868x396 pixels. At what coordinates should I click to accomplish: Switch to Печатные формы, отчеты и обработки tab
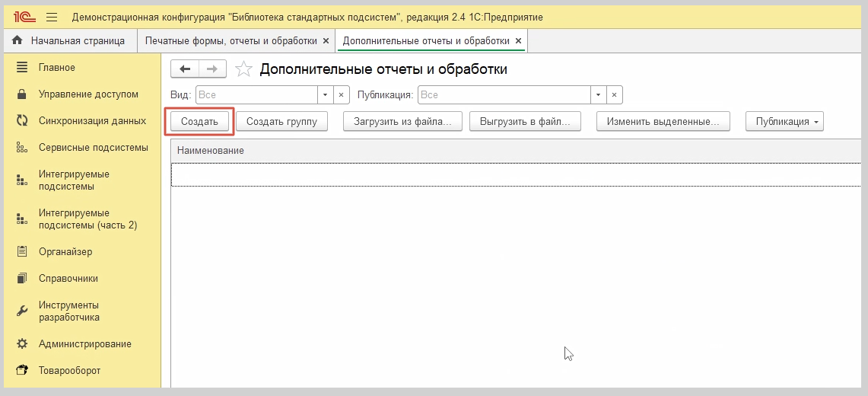(x=231, y=40)
